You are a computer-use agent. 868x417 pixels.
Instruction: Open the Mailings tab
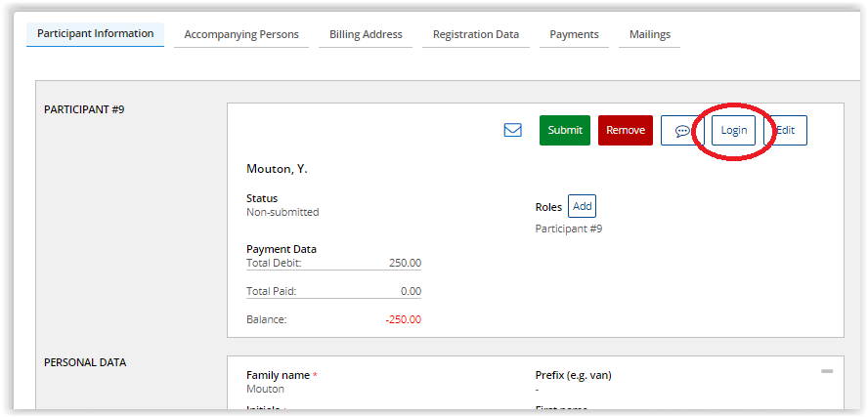[x=649, y=34]
